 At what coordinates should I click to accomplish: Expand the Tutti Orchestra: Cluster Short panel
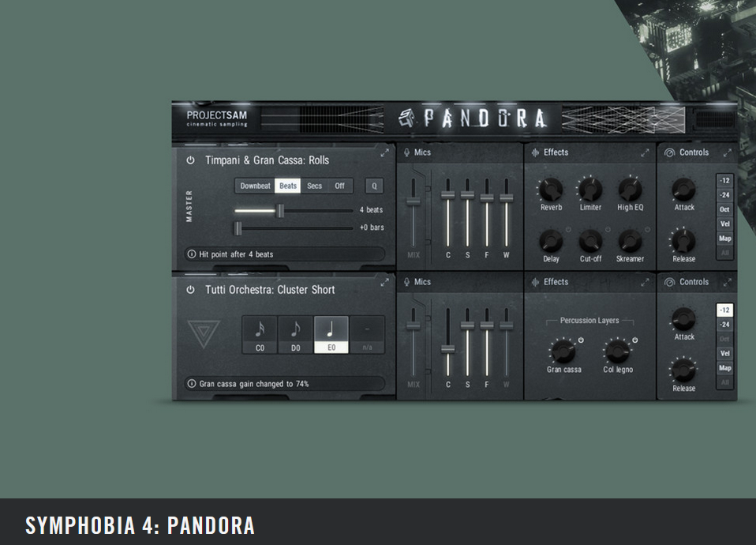(x=384, y=283)
